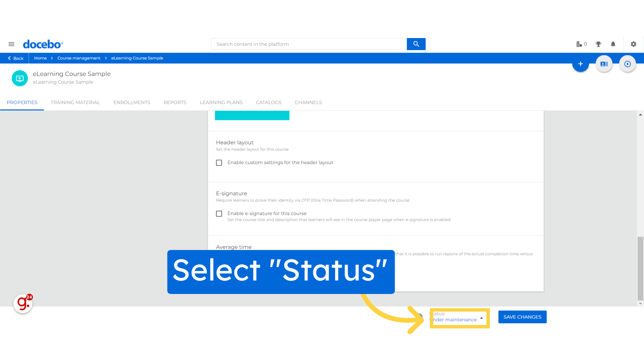Switch to the ENROLLMENTS tab
Image resolution: width=644 pixels, height=362 pixels.
click(x=132, y=102)
